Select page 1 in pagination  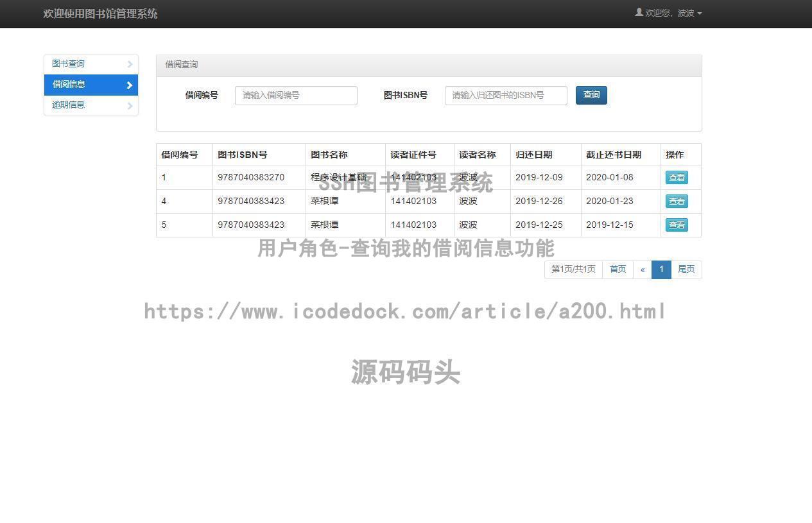coord(661,270)
